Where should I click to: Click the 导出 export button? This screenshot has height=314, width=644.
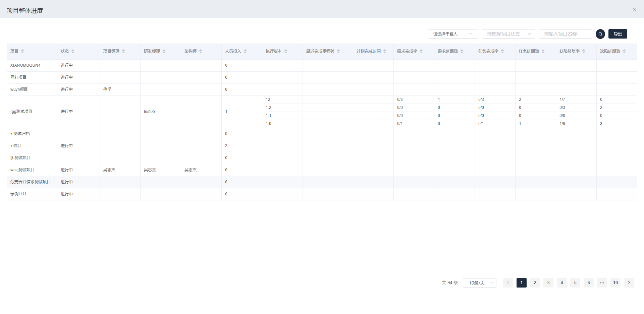pos(618,34)
